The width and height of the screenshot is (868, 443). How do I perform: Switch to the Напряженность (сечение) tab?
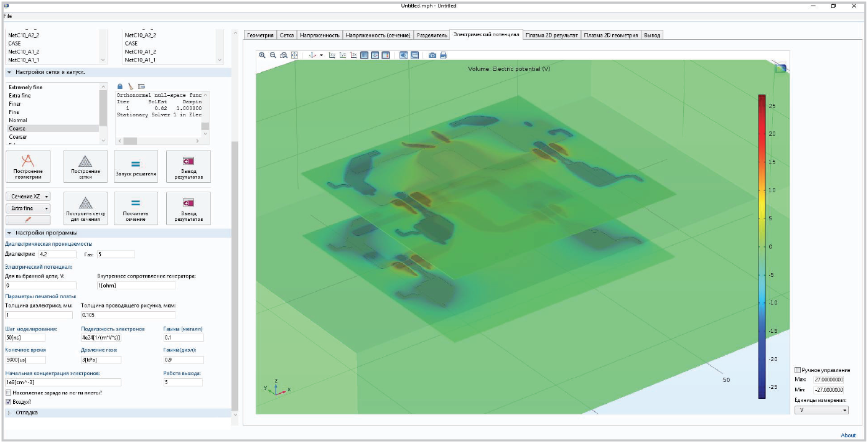[378, 35]
